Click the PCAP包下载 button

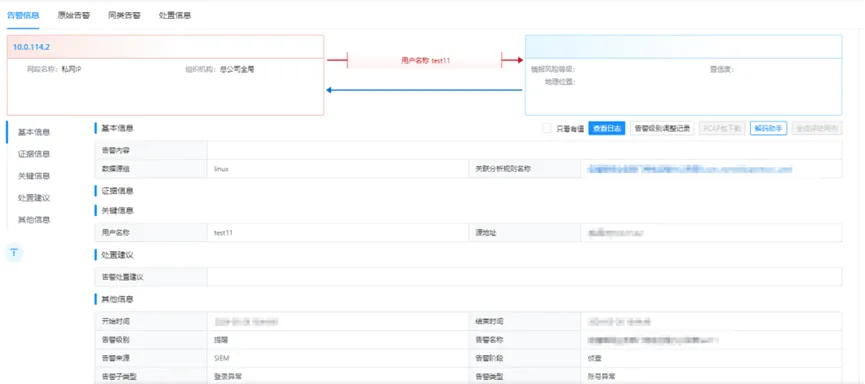pyautogui.click(x=722, y=129)
